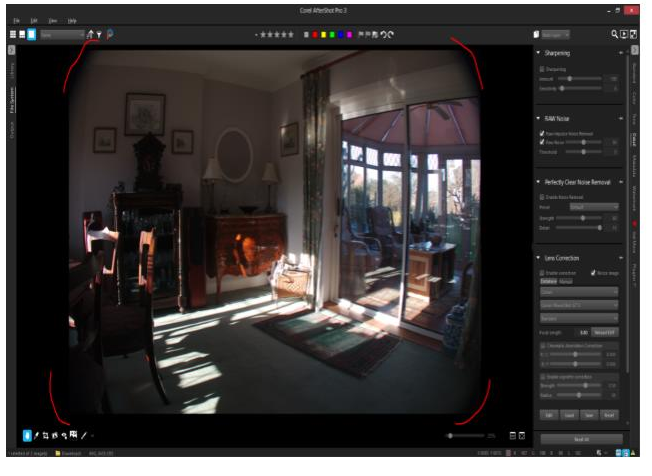
Task: Apply the yellow color label
Action: pos(324,35)
